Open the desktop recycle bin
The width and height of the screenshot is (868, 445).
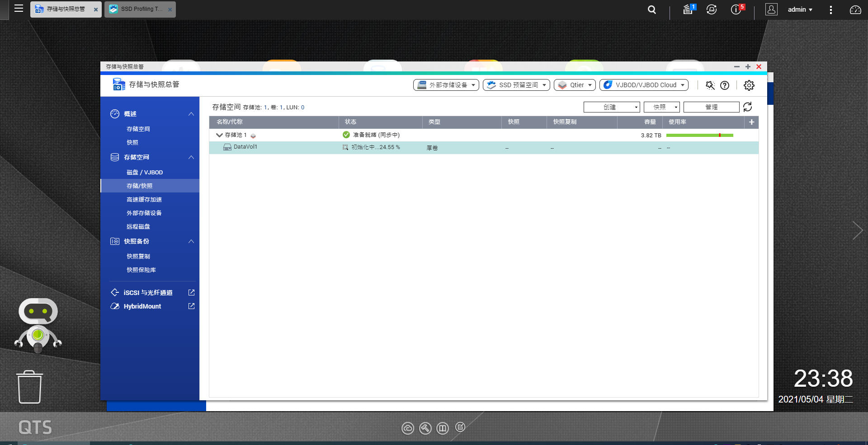30,387
